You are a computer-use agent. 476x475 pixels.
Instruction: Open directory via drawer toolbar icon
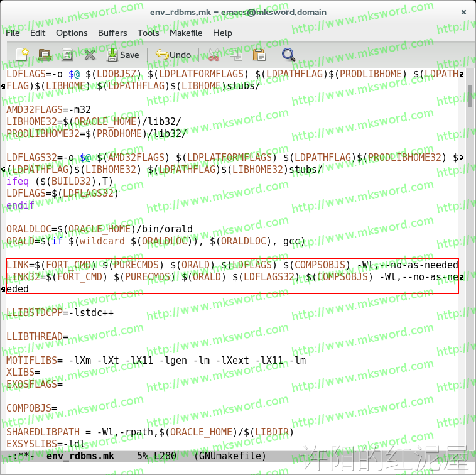coord(67,55)
